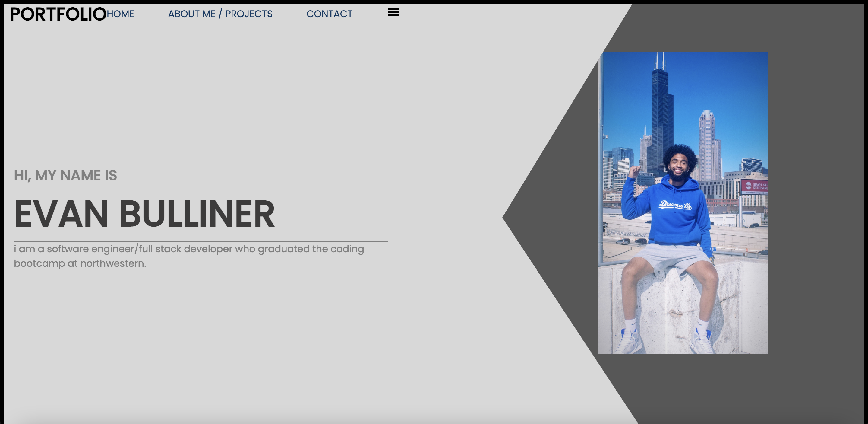This screenshot has height=424, width=868.
Task: Click the word northwestern in bio
Action: tap(113, 263)
